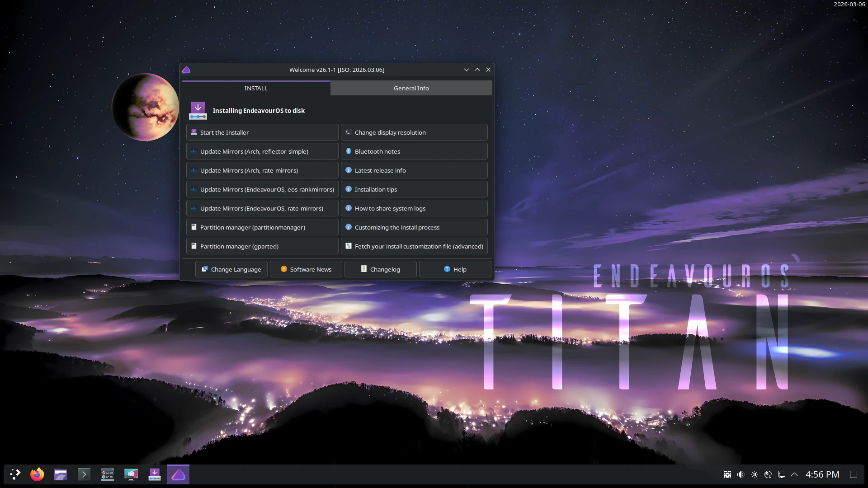Viewport: 868px width, 488px height.
Task: Open Partition manager (gparted)
Action: point(262,246)
